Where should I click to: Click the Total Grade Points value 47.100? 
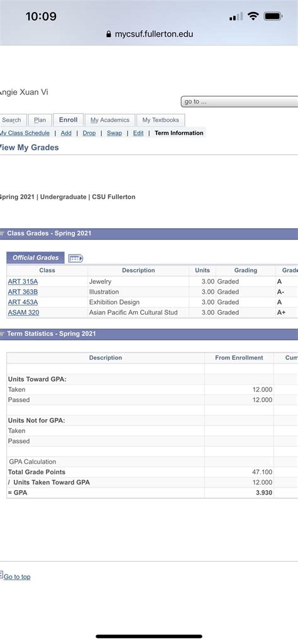262,472
